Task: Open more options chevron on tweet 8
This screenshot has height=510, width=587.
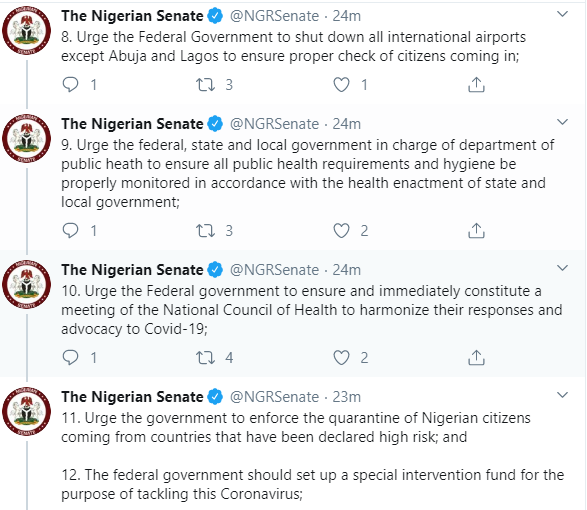Action: [563, 15]
